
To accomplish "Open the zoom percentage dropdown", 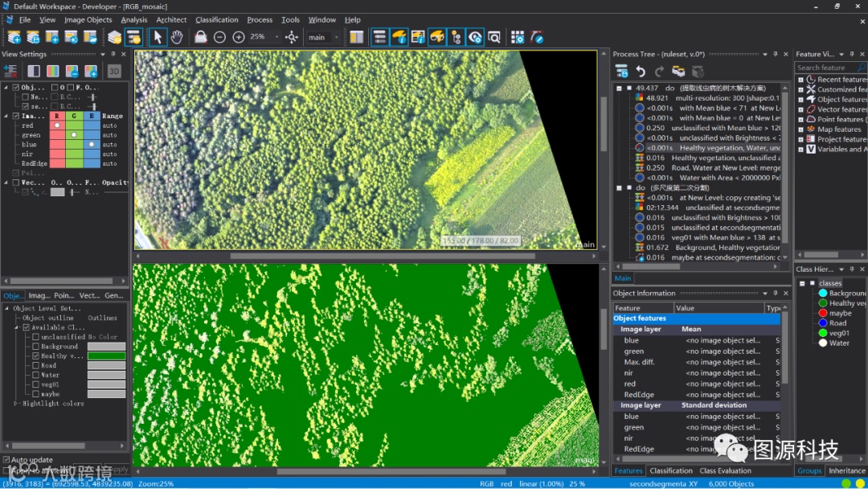I will [276, 37].
